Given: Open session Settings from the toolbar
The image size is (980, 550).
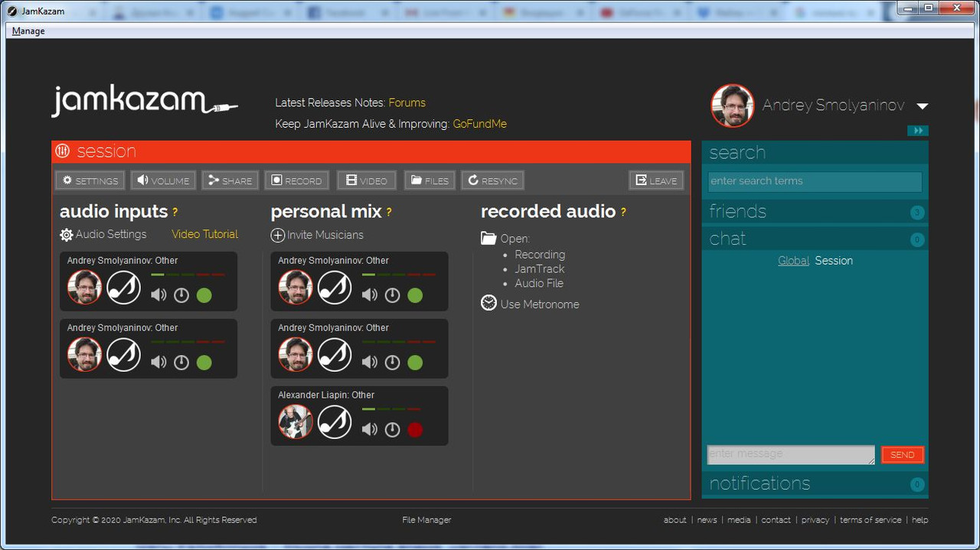Looking at the screenshot, I should pyautogui.click(x=90, y=181).
